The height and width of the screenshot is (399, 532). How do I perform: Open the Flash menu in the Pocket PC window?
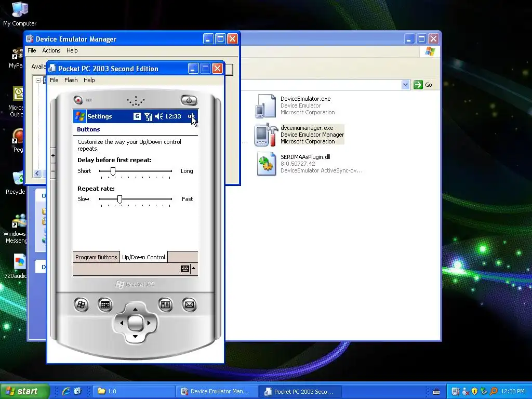point(71,80)
